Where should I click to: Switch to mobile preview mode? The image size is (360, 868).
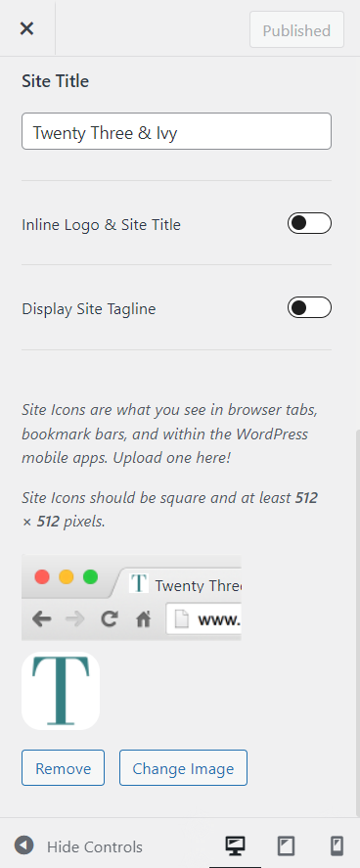(x=337, y=845)
